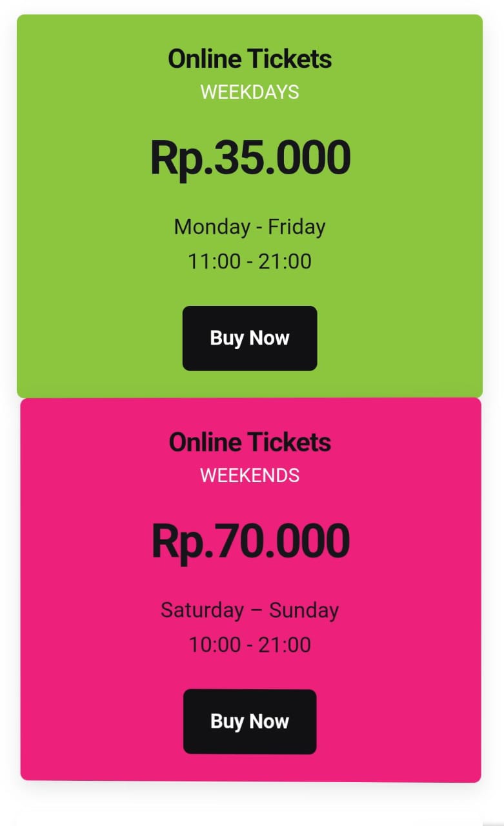Image resolution: width=504 pixels, height=826 pixels.
Task: Click the Monday - Friday schedule text
Action: [250, 227]
